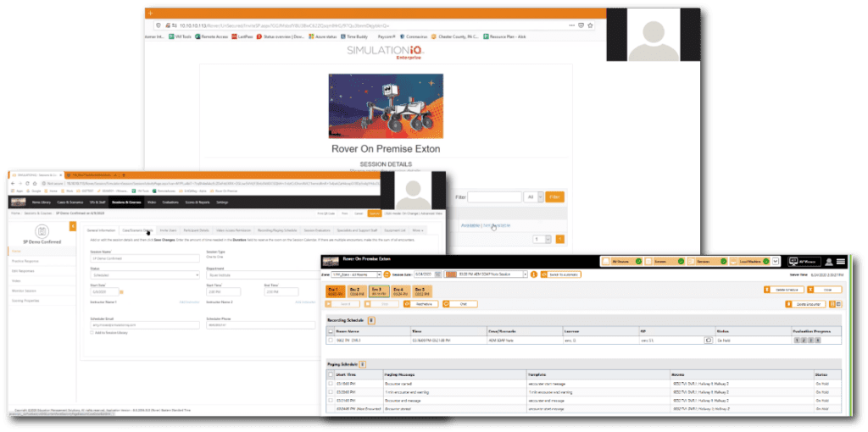This screenshot has width=868, height=432.
Task: Open the Recording/Paging Schedule tab
Action: click(x=278, y=230)
